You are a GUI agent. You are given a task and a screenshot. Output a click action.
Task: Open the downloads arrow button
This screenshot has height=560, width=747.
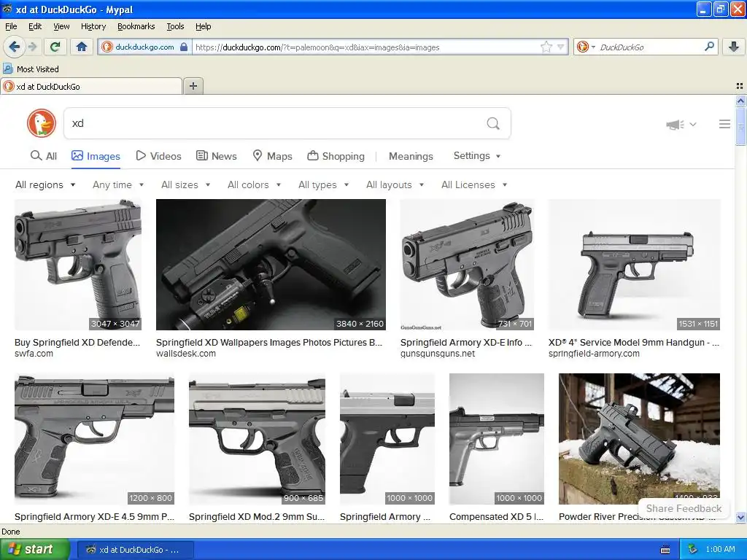(x=734, y=47)
